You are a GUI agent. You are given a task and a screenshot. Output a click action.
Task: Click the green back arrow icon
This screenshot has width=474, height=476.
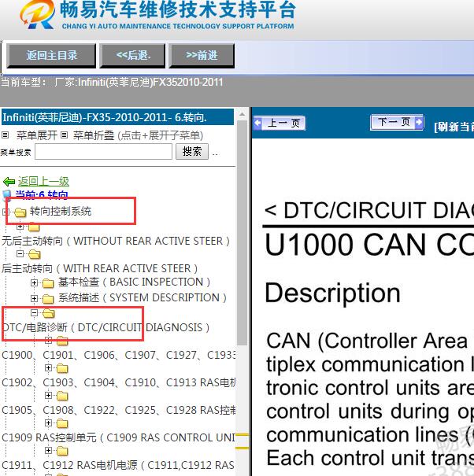(x=9, y=182)
